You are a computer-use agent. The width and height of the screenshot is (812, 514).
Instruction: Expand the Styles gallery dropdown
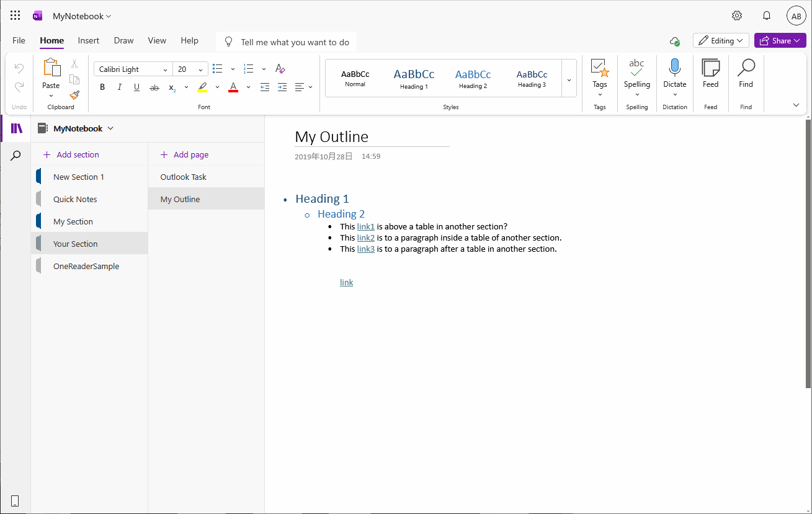[x=569, y=79]
